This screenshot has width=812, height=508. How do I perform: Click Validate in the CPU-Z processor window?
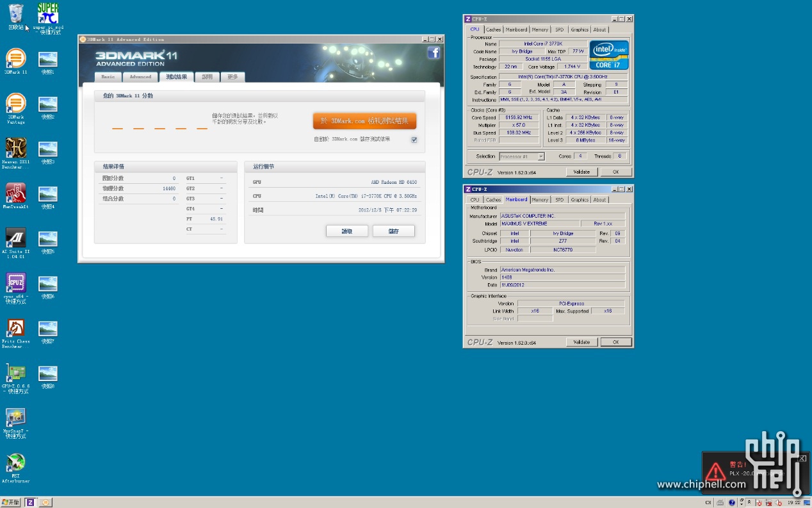(x=581, y=172)
